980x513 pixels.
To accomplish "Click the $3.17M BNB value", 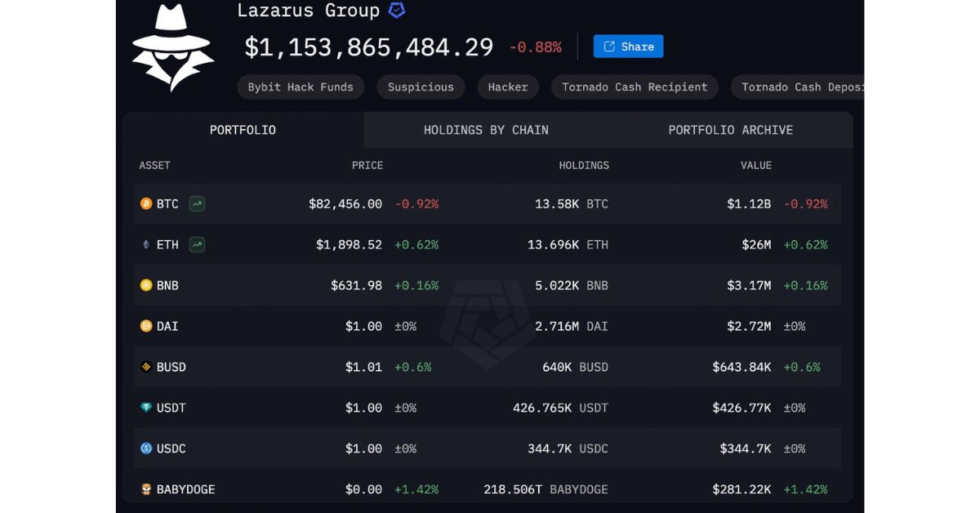I will coord(749,285).
